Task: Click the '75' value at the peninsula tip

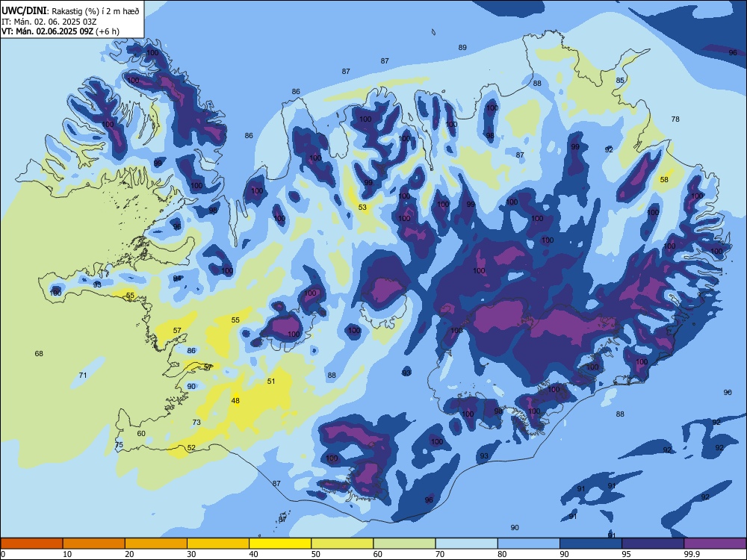Action: (x=119, y=445)
